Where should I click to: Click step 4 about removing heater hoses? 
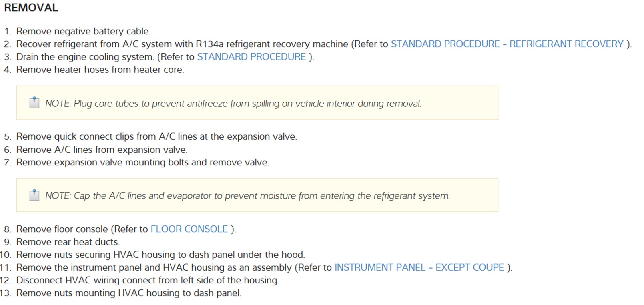pyautogui.click(x=100, y=70)
